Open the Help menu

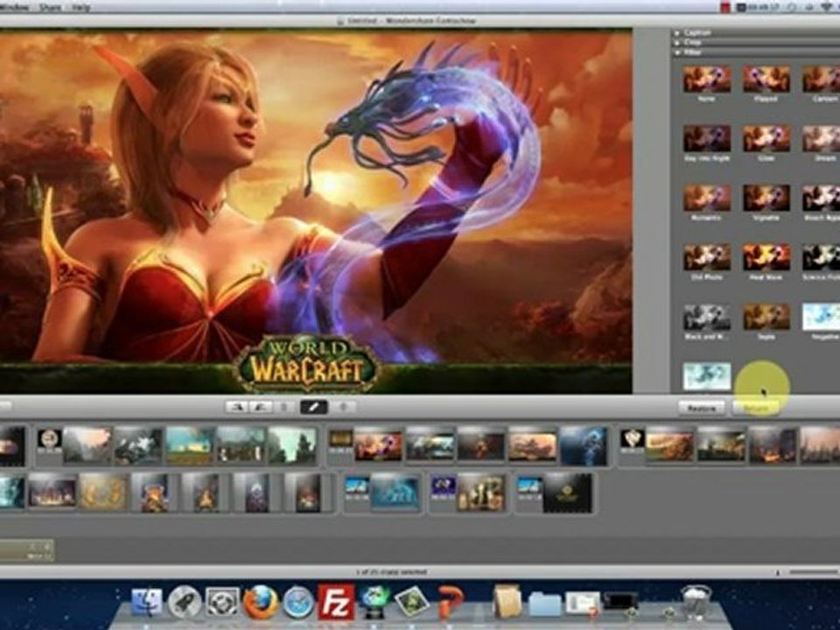coord(80,8)
